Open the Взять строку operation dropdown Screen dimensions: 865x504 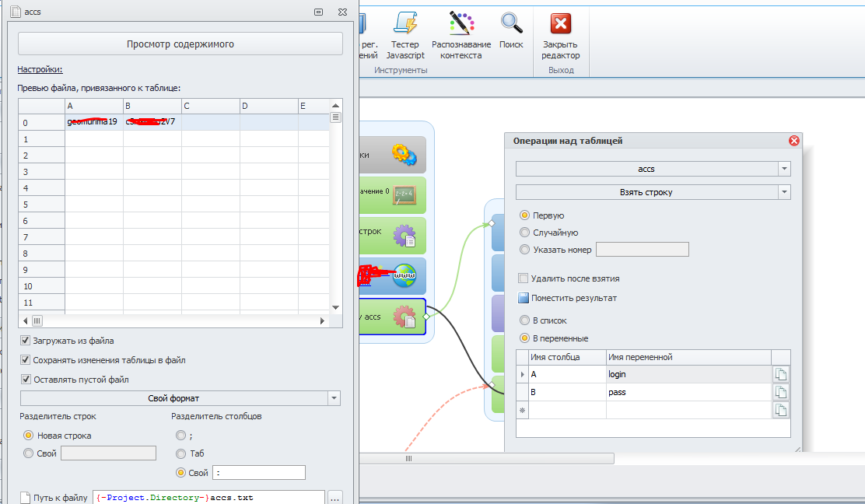click(784, 192)
